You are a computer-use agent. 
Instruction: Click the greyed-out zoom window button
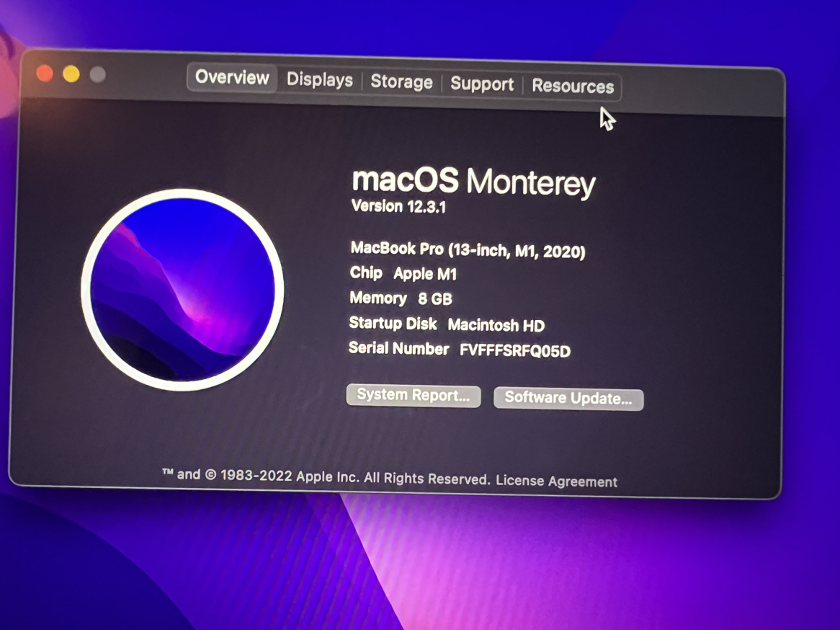(x=97, y=74)
